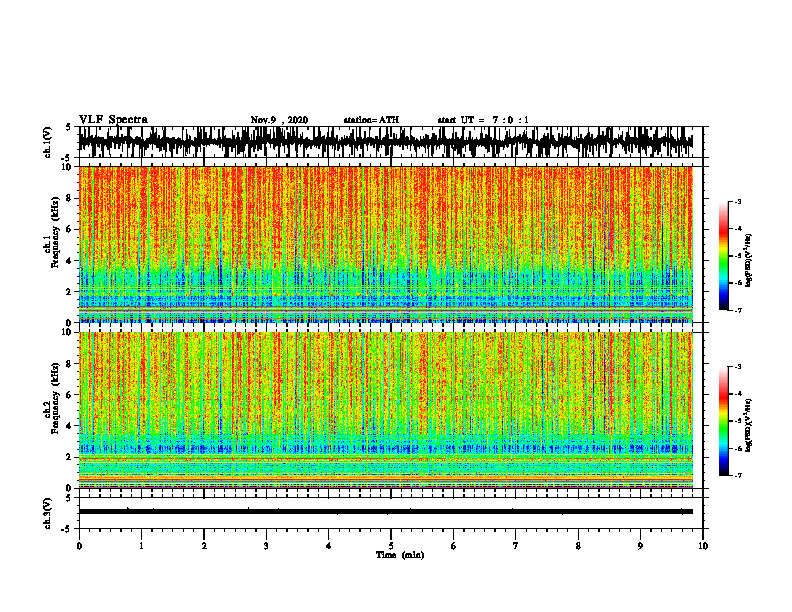792x612 pixels.
Task: Click the "6" kHz tick on ch.2 frequency axis
Action: [70, 395]
